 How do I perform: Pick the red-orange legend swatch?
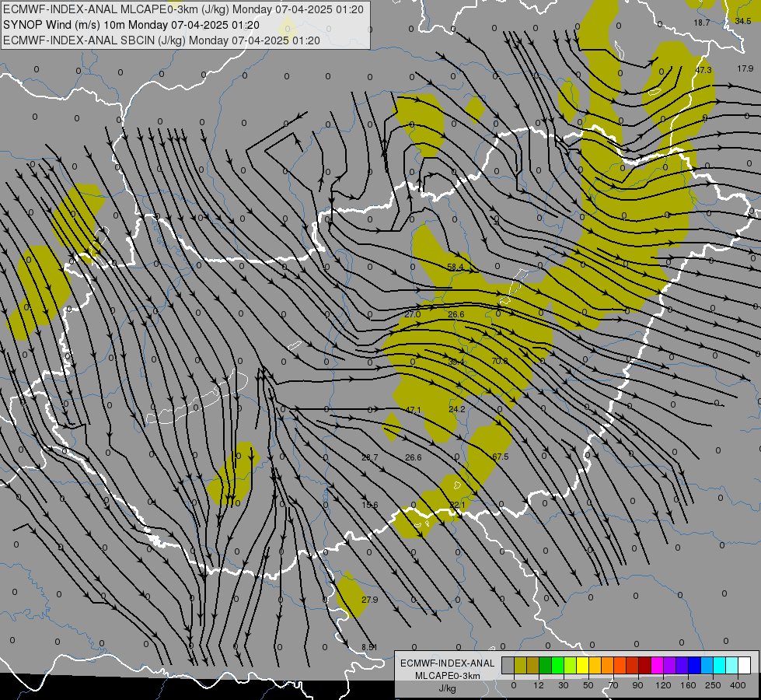620,665
